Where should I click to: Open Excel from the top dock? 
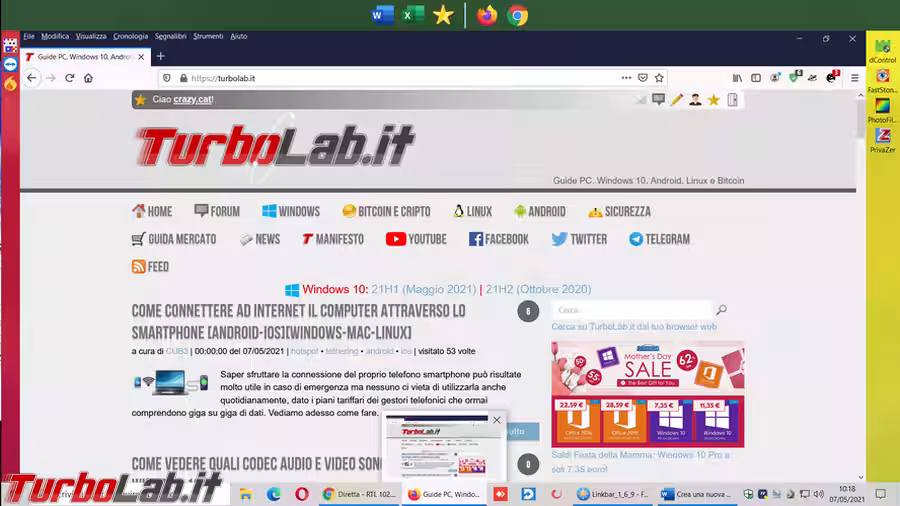(x=412, y=15)
